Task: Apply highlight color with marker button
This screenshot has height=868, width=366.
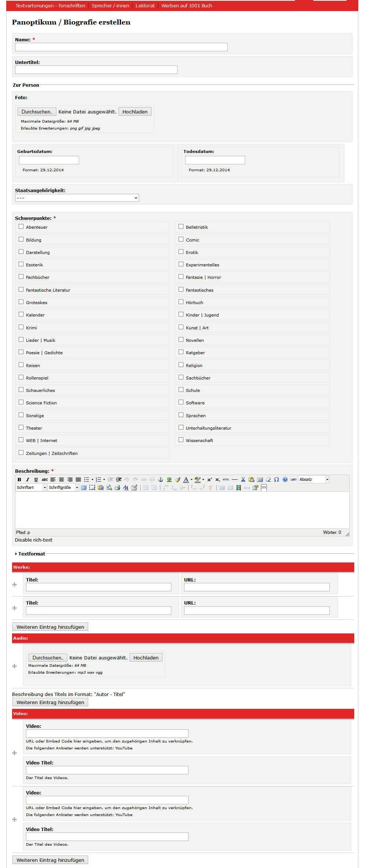Action: [x=198, y=479]
